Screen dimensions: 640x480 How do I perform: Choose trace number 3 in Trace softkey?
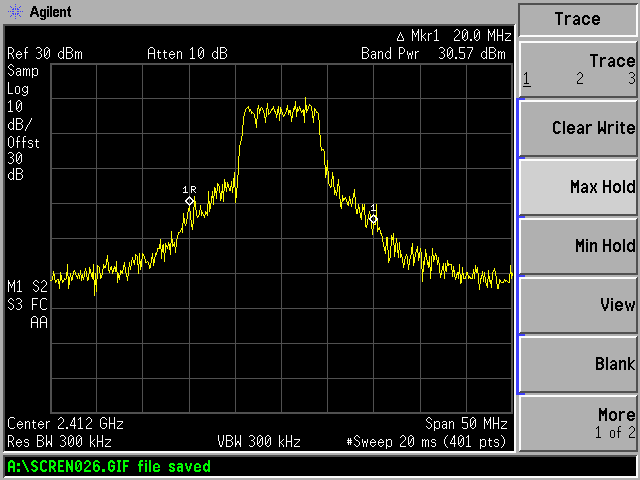tap(630, 79)
